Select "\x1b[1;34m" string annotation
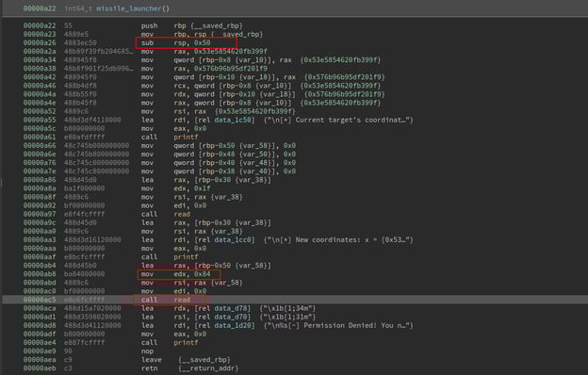Image resolution: width=588 pixels, height=375 pixels. point(288,308)
